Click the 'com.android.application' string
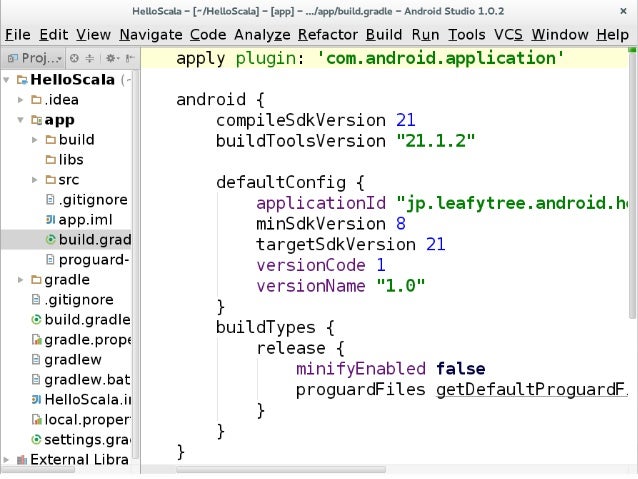The height and width of the screenshot is (479, 638). click(x=441, y=58)
